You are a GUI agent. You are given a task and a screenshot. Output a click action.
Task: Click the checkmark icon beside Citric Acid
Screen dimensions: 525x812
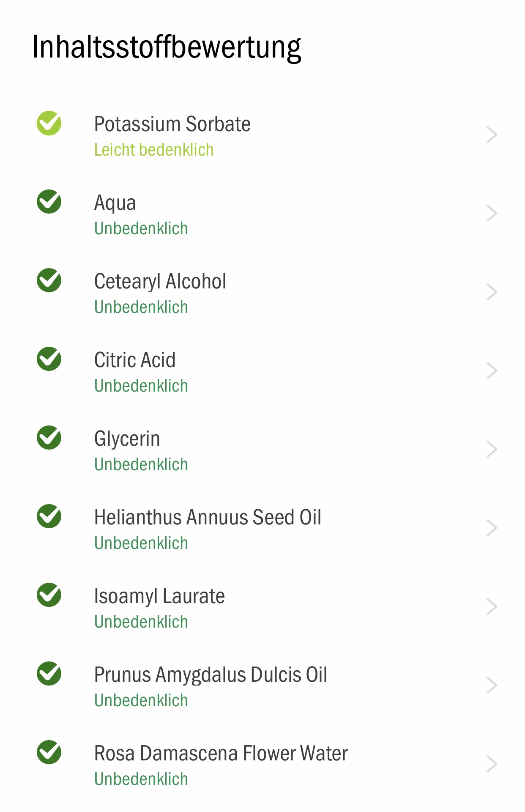coord(49,359)
